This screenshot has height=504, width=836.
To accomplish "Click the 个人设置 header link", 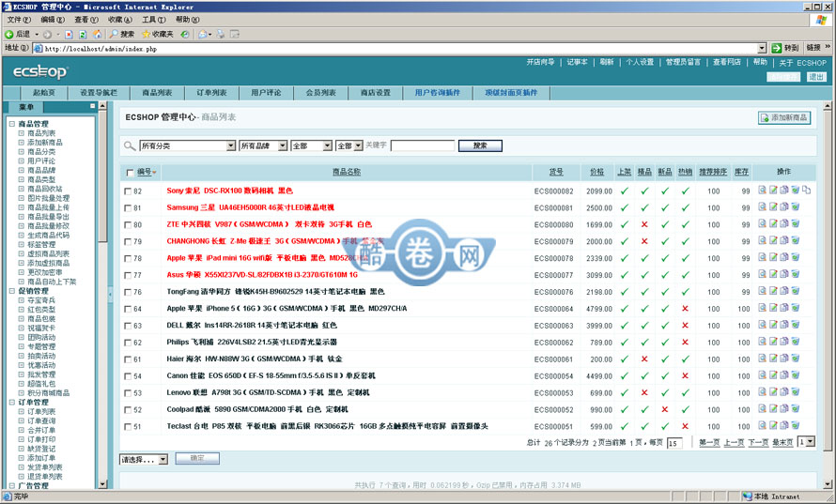I will coord(640,62).
